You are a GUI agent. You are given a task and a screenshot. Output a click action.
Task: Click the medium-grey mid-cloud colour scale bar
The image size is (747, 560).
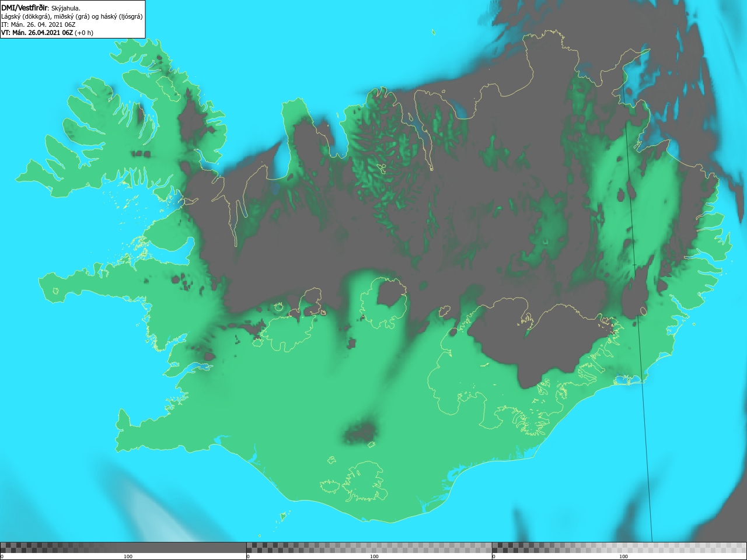(x=369, y=548)
